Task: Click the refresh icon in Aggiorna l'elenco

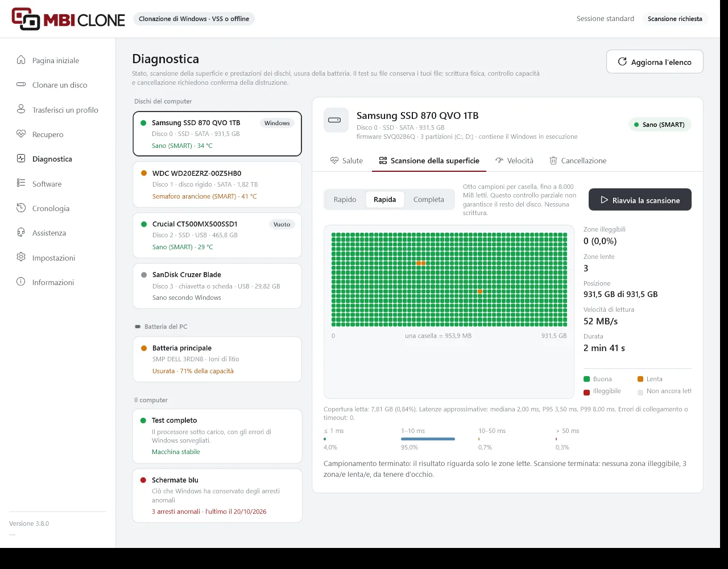Action: pos(622,61)
